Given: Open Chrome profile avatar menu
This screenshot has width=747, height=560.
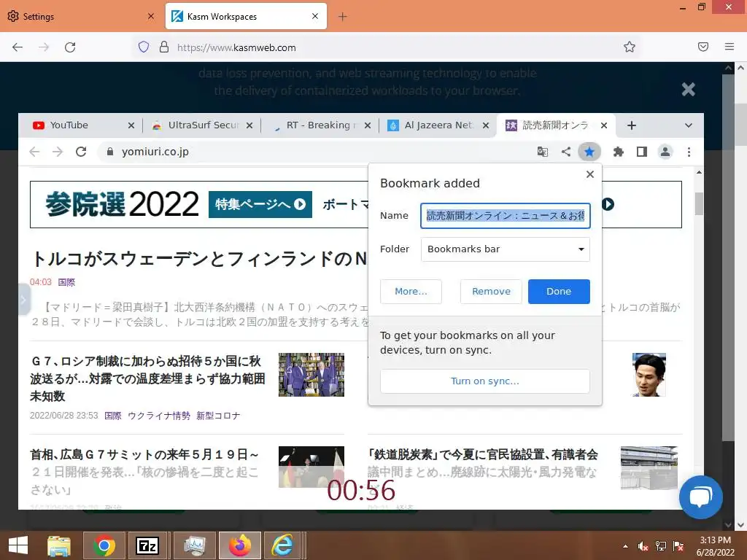Looking at the screenshot, I should (665, 152).
